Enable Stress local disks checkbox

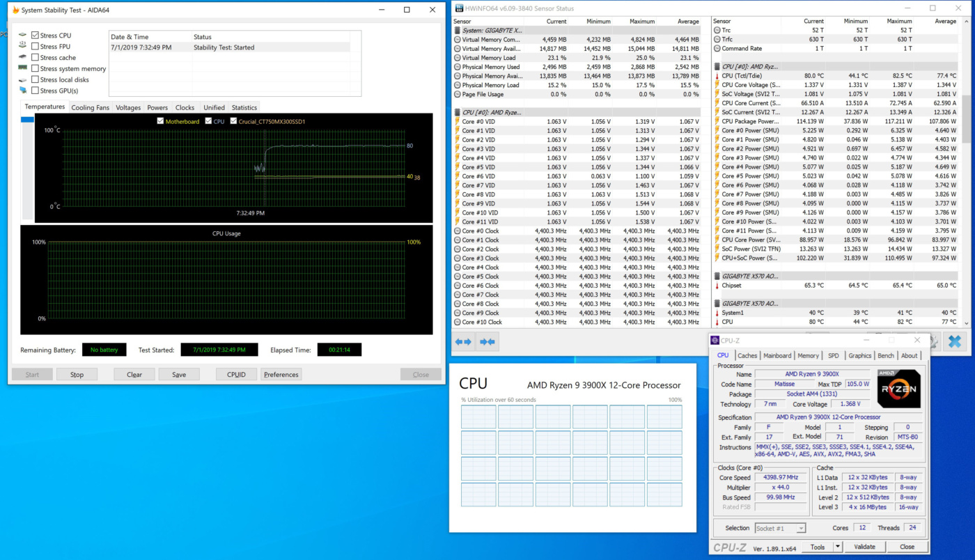[x=35, y=79]
